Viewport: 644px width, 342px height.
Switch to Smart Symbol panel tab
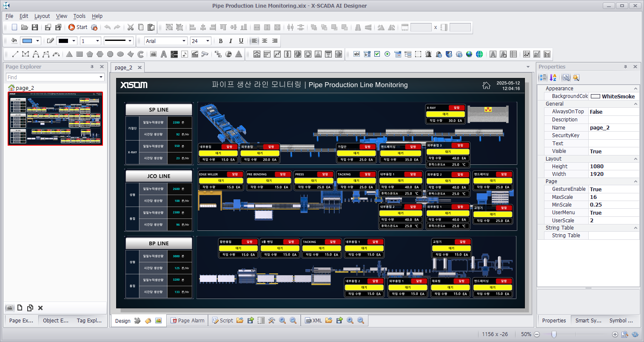[x=588, y=320]
